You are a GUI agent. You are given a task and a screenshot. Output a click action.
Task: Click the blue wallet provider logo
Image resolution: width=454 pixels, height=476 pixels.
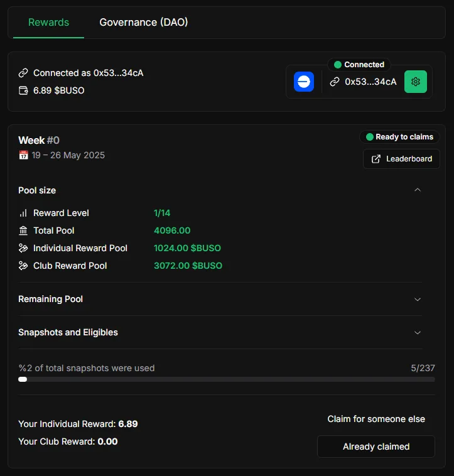coord(304,82)
